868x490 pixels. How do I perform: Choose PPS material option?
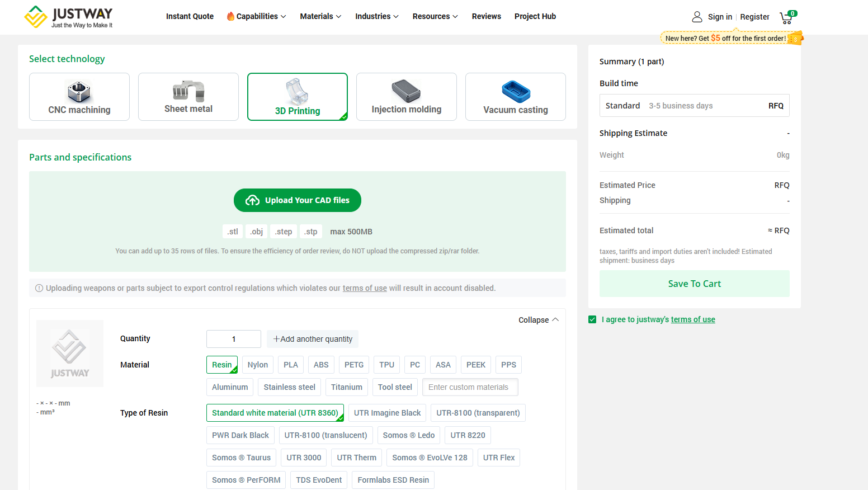click(509, 365)
